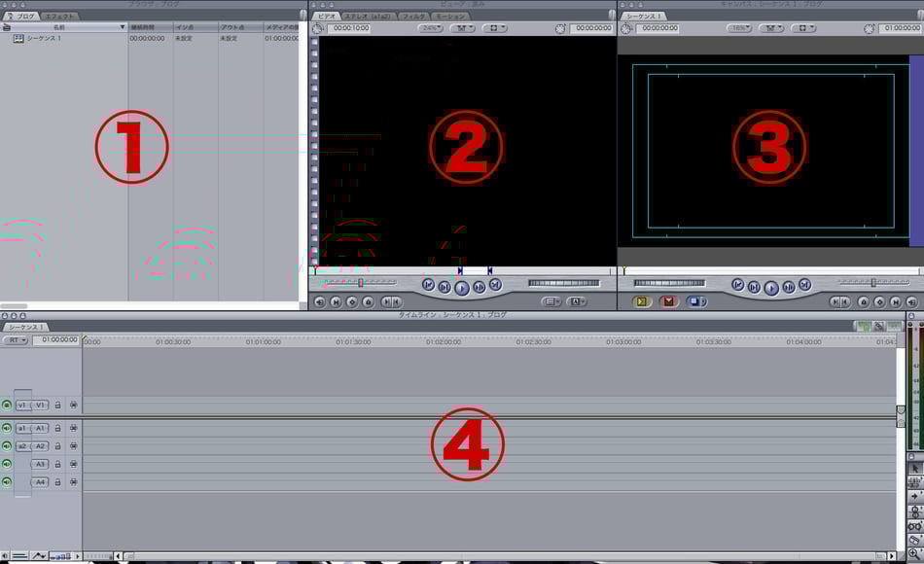Open Viewer view options popup

coord(494,27)
